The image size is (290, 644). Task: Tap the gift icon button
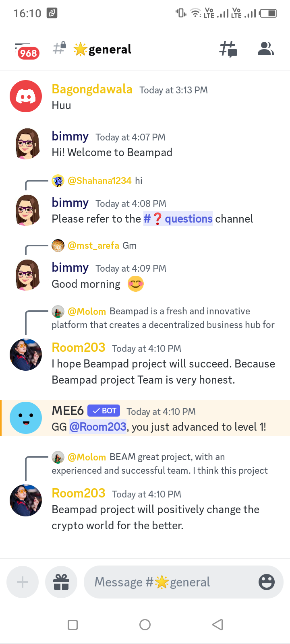(61, 582)
